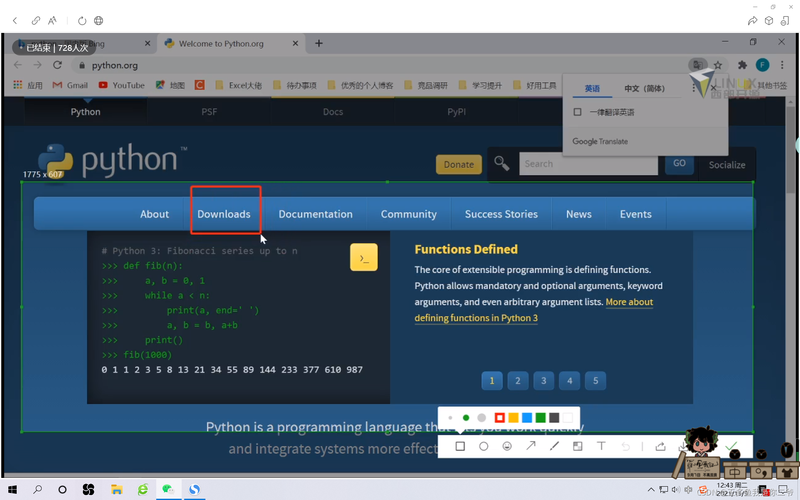This screenshot has height=500, width=800.
Task: Open Chrome's three-dot main menu
Action: (x=782, y=65)
